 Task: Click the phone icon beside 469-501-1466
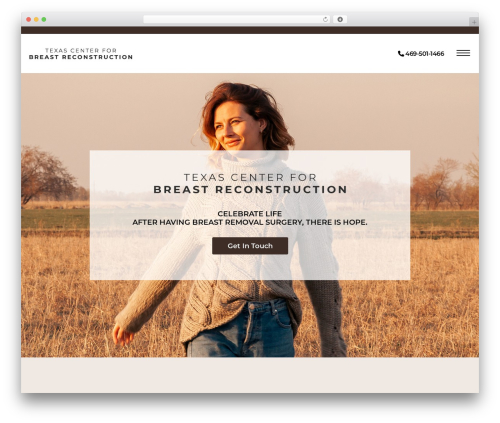[x=401, y=54]
